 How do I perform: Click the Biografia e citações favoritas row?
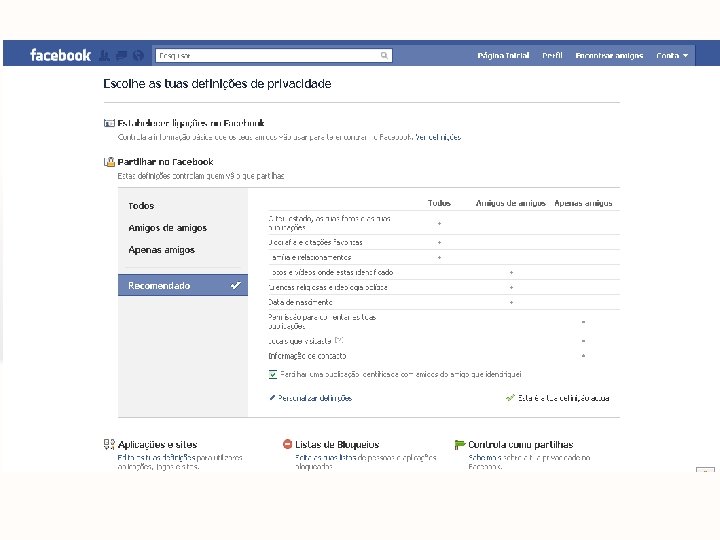point(444,242)
